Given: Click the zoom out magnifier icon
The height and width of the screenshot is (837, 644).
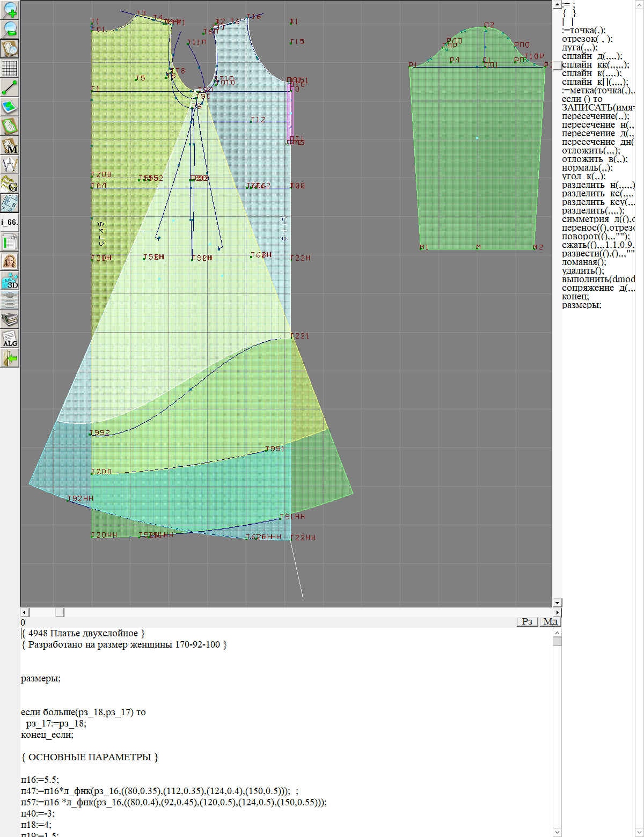Looking at the screenshot, I should pos(10,29).
